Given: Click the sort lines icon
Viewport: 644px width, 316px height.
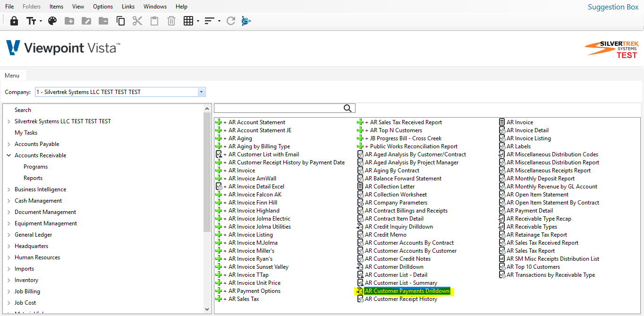Looking at the screenshot, I should [x=210, y=21].
